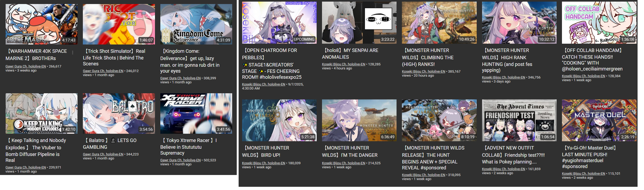Click the title Vtuber to Bomb Diffuser Pipeline

pyautogui.click(x=36, y=150)
